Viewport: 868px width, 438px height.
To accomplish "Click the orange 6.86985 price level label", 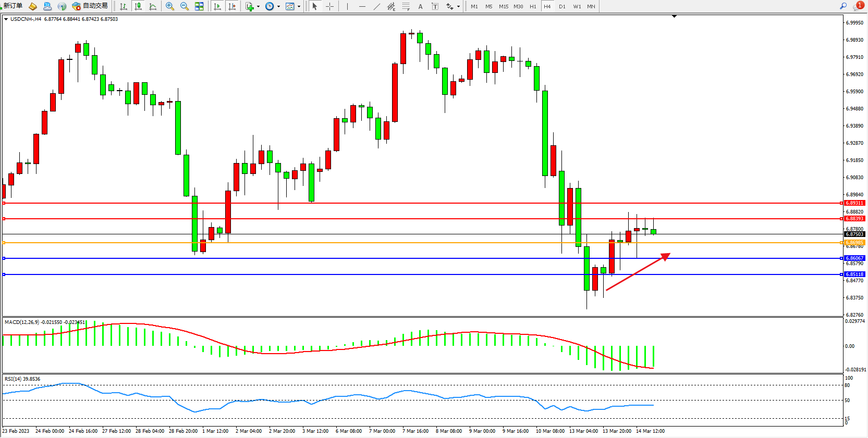I will (x=854, y=243).
